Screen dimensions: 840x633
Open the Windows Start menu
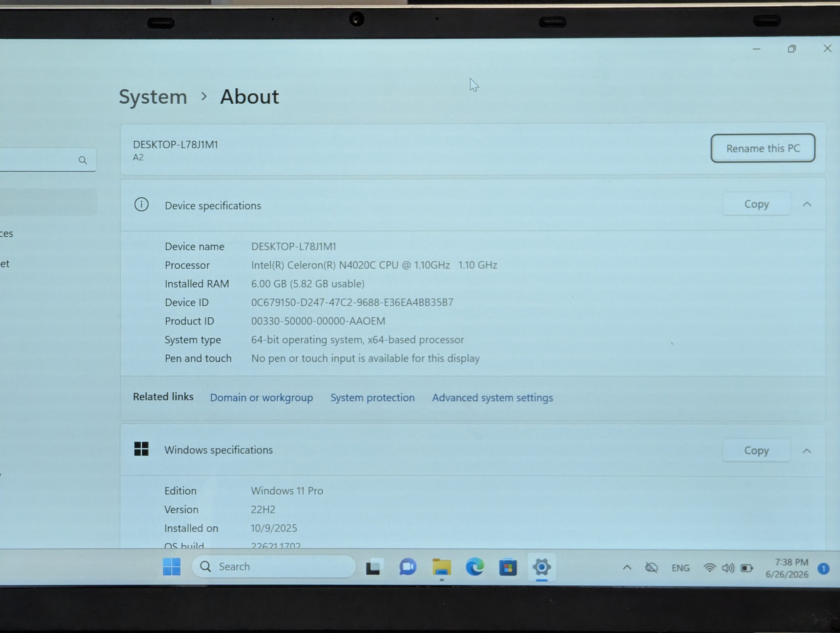(x=172, y=566)
